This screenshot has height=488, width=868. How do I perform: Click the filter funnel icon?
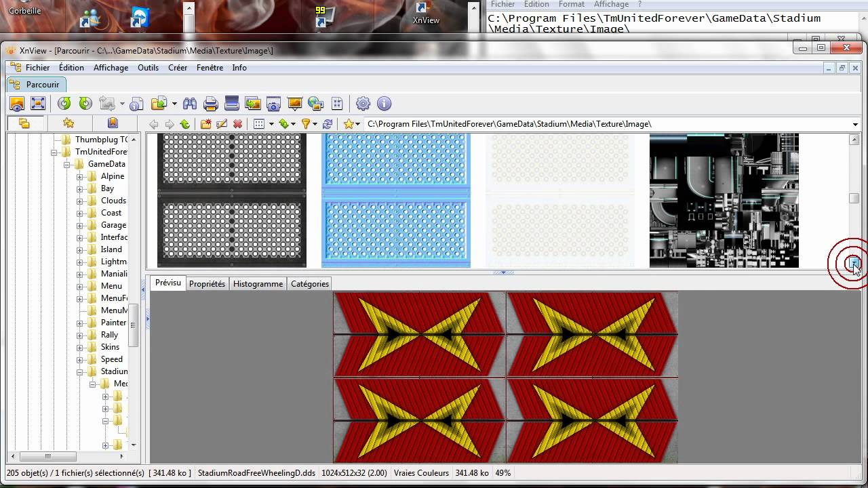tap(306, 124)
